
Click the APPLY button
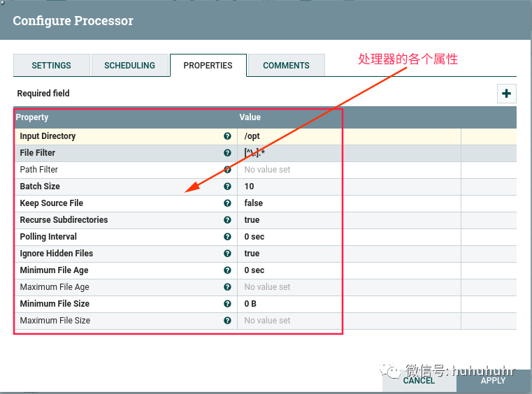coord(493,381)
